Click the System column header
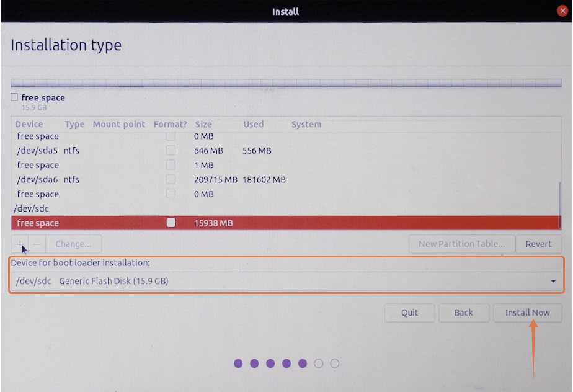This screenshot has height=392, width=573. [306, 124]
